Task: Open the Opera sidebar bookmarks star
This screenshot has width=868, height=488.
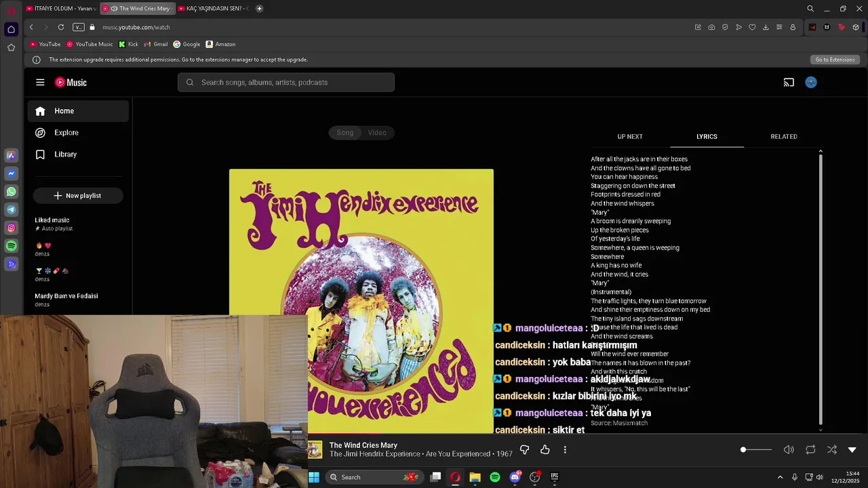Action: click(11, 47)
